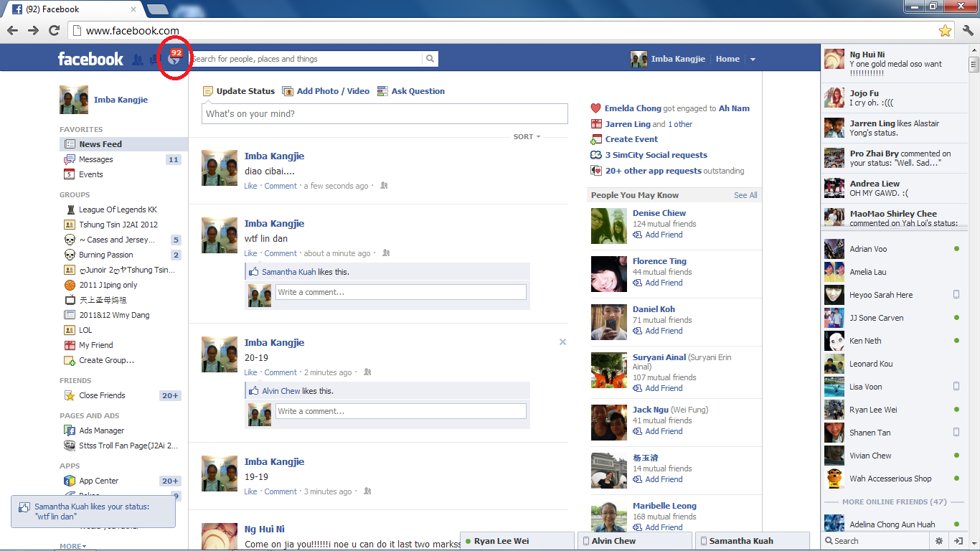Select Update Status tab
The image size is (980, 551).
tap(239, 91)
